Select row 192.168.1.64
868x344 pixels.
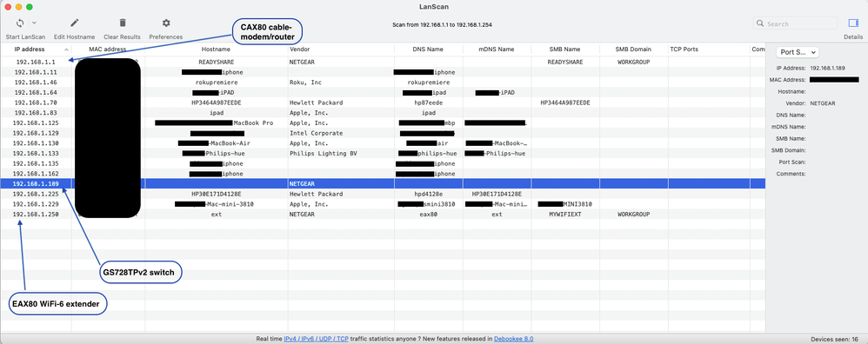[383, 92]
